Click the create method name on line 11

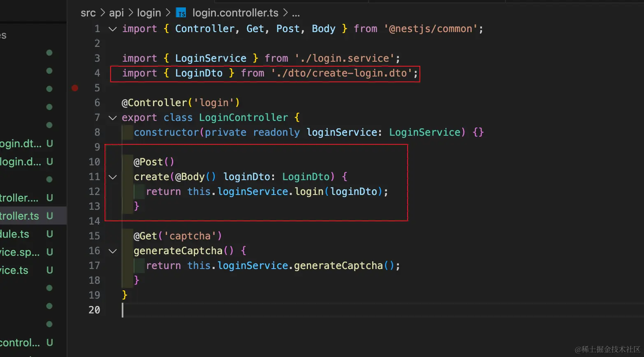tap(151, 177)
